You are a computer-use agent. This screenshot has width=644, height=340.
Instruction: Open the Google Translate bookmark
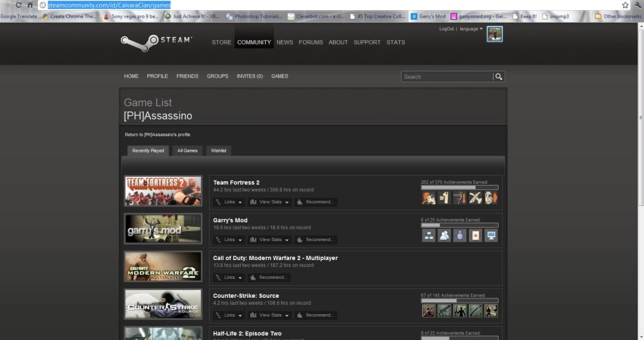tap(19, 16)
